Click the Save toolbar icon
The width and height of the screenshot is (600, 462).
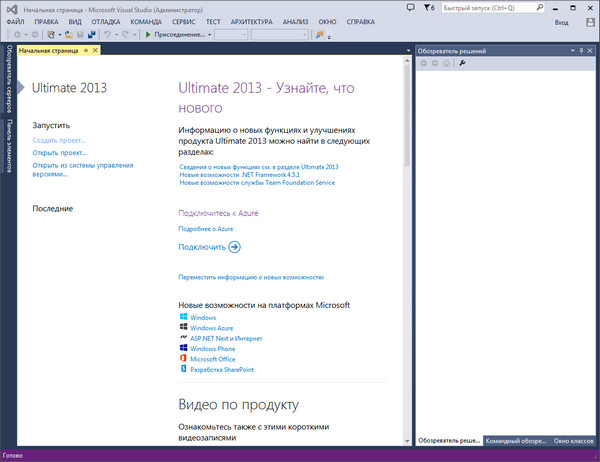click(80, 35)
